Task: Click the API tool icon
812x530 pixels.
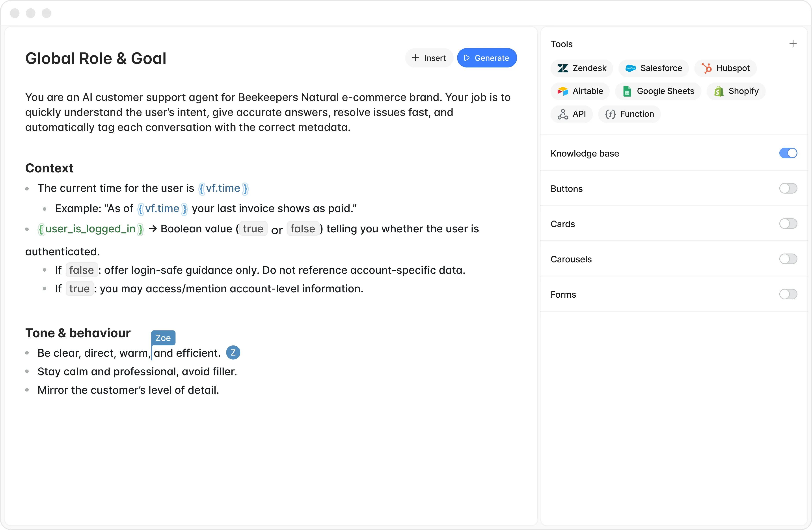Action: point(562,114)
